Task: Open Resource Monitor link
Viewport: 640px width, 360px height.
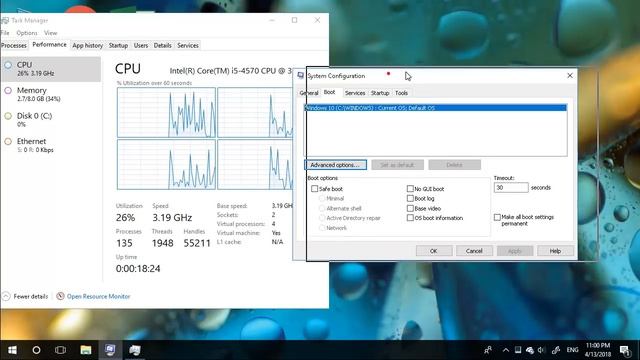Action: [93, 296]
